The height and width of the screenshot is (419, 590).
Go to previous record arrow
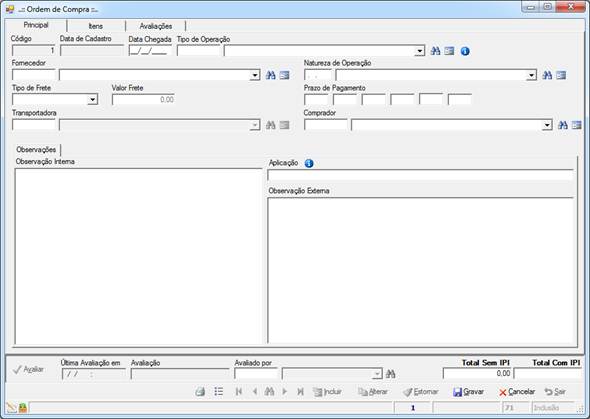(255, 392)
